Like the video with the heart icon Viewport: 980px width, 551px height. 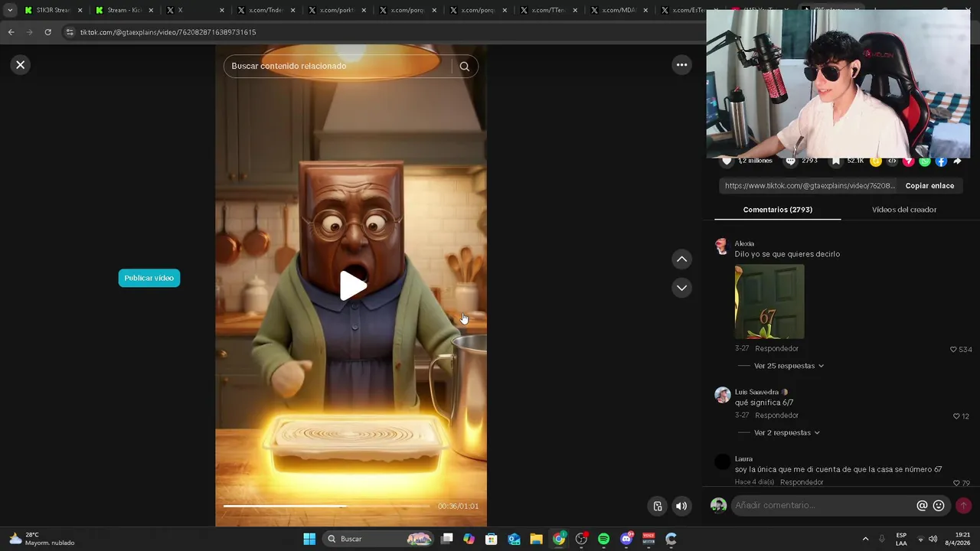727,161
